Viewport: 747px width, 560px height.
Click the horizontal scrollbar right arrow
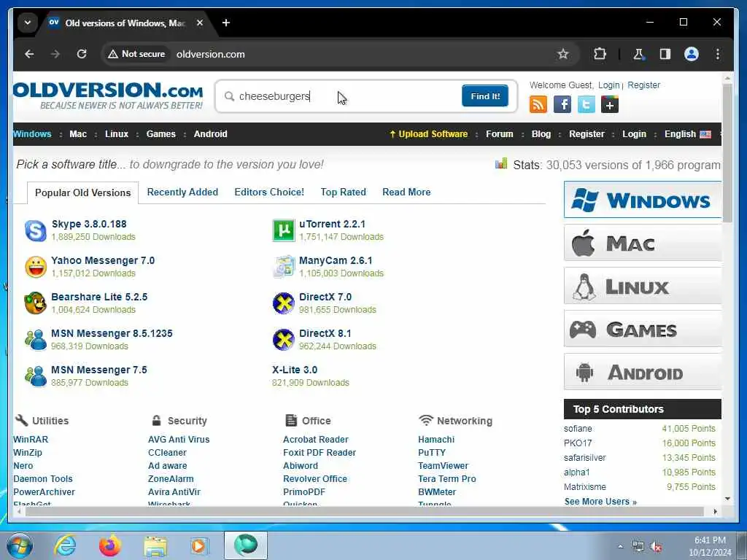pyautogui.click(x=715, y=511)
